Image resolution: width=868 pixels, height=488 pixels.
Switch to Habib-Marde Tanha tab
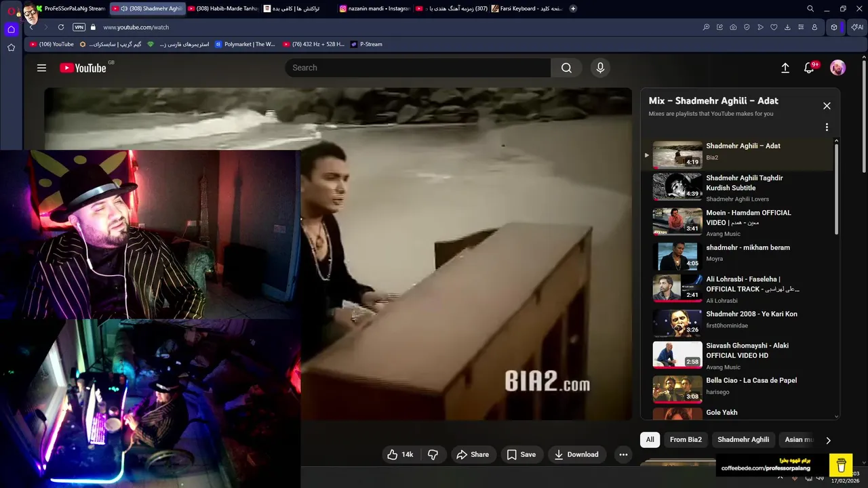(x=222, y=9)
